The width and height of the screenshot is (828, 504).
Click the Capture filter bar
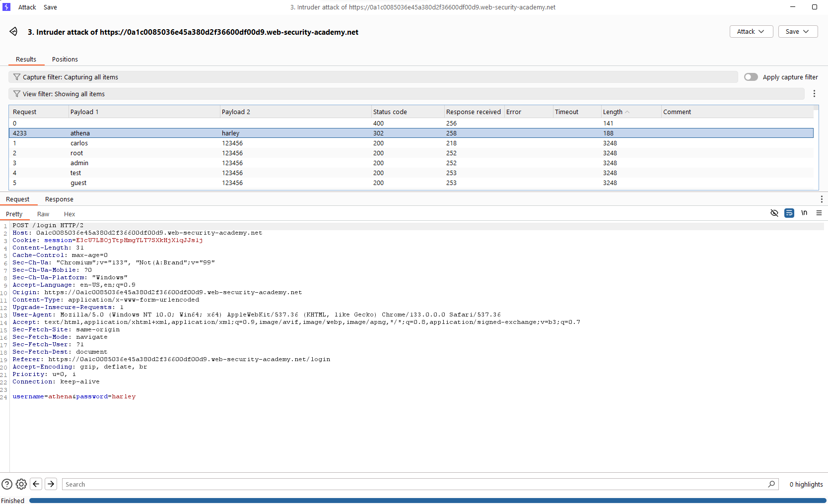pyautogui.click(x=373, y=77)
